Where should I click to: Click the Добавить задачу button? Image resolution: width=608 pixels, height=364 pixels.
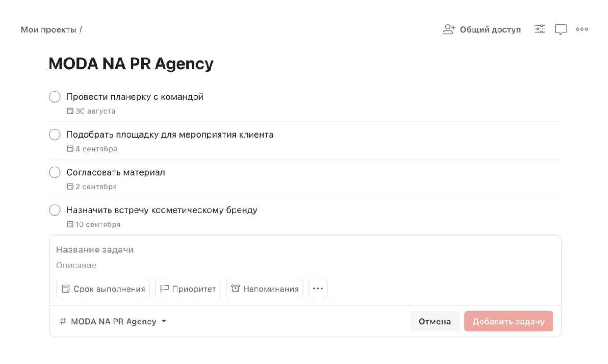(x=509, y=322)
